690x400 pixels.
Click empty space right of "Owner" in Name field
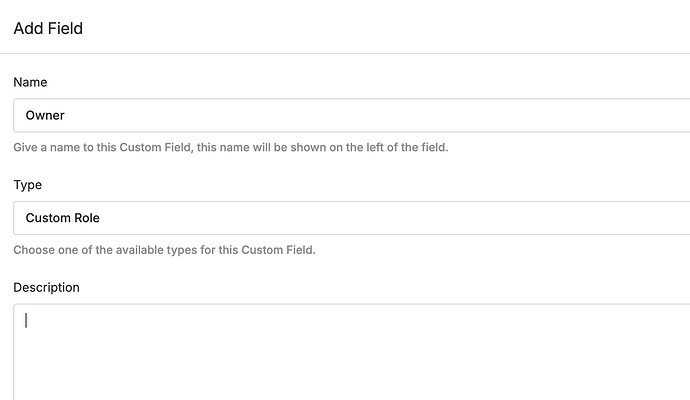[x=400, y=115]
